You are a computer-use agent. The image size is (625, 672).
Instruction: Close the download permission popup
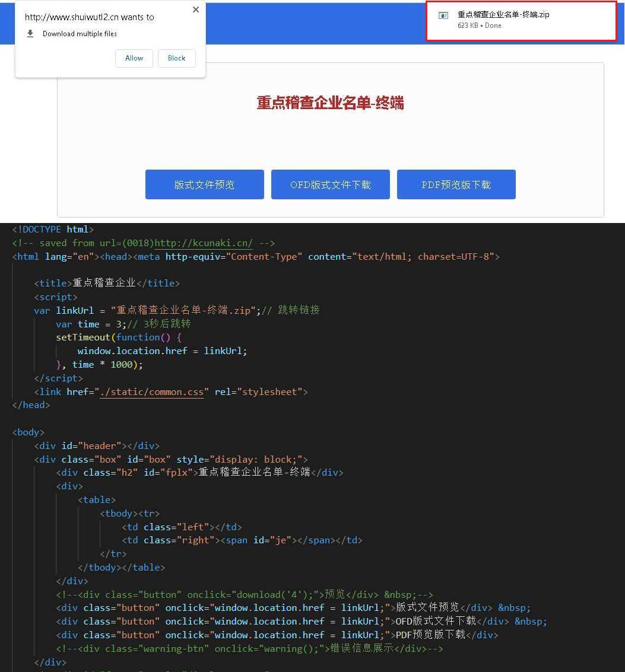pyautogui.click(x=196, y=9)
